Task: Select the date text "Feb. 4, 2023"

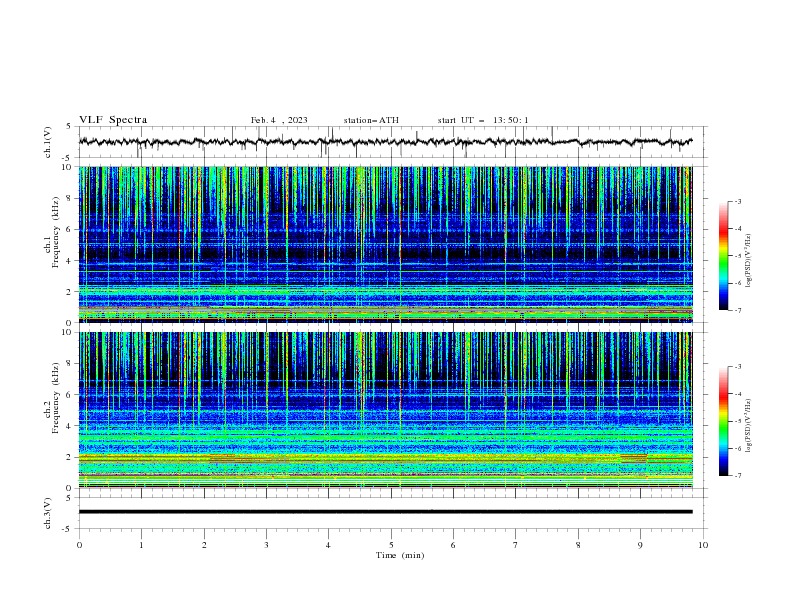Action: pyautogui.click(x=279, y=120)
